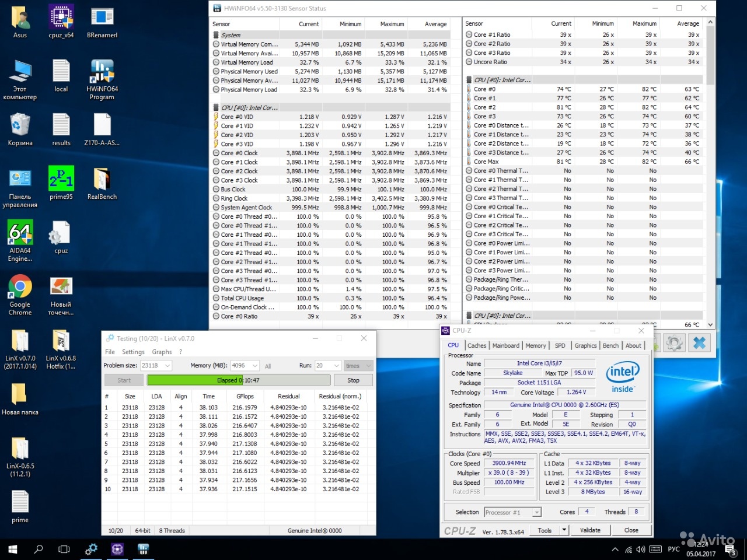The image size is (747, 560).
Task: Open the ? help menu in LinX
Action: pos(180,352)
